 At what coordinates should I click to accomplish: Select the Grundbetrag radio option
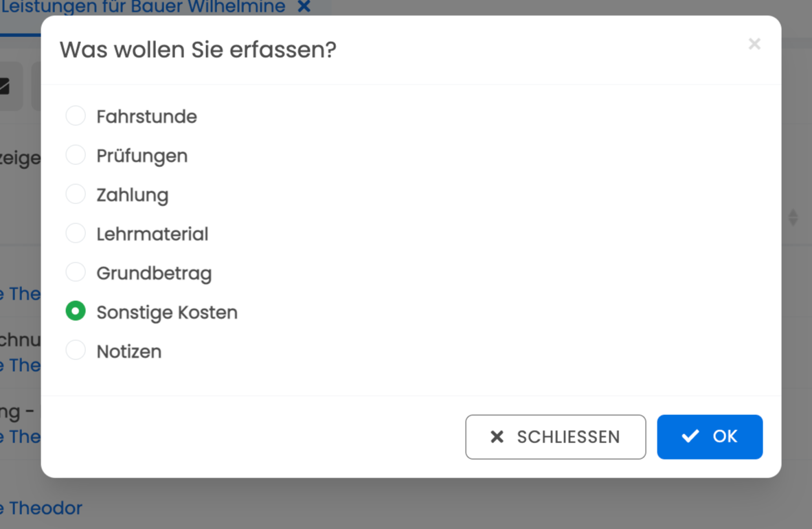(76, 272)
